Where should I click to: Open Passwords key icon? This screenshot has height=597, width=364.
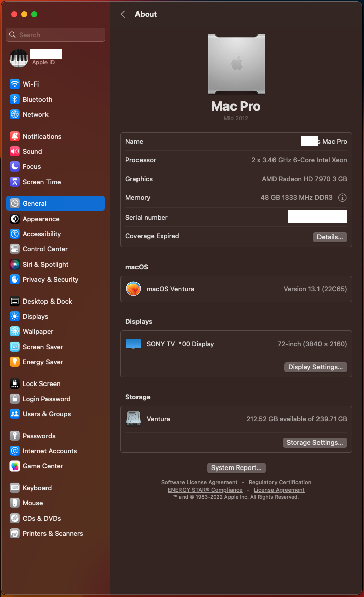pyautogui.click(x=15, y=436)
